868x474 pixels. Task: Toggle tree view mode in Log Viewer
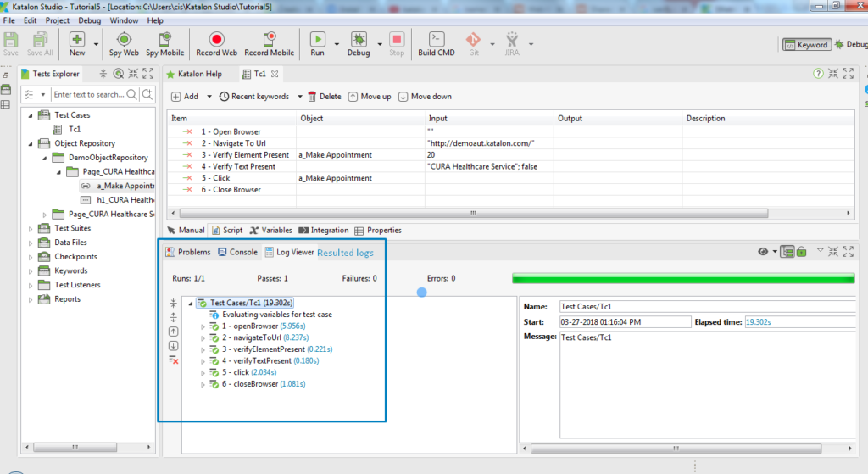click(x=787, y=252)
